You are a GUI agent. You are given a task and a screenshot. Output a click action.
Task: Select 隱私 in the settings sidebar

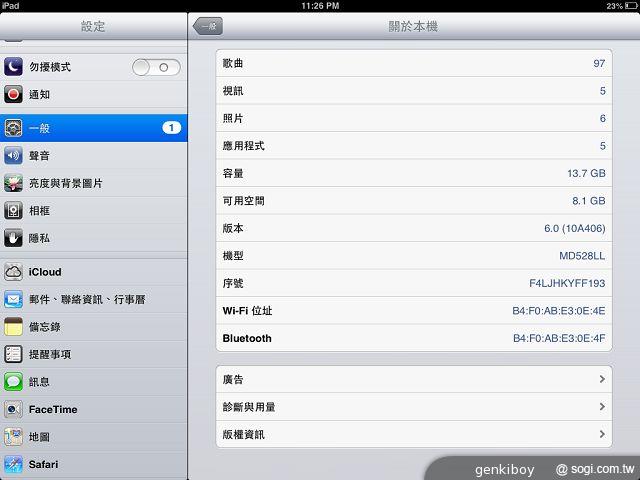pyautogui.click(x=93, y=238)
